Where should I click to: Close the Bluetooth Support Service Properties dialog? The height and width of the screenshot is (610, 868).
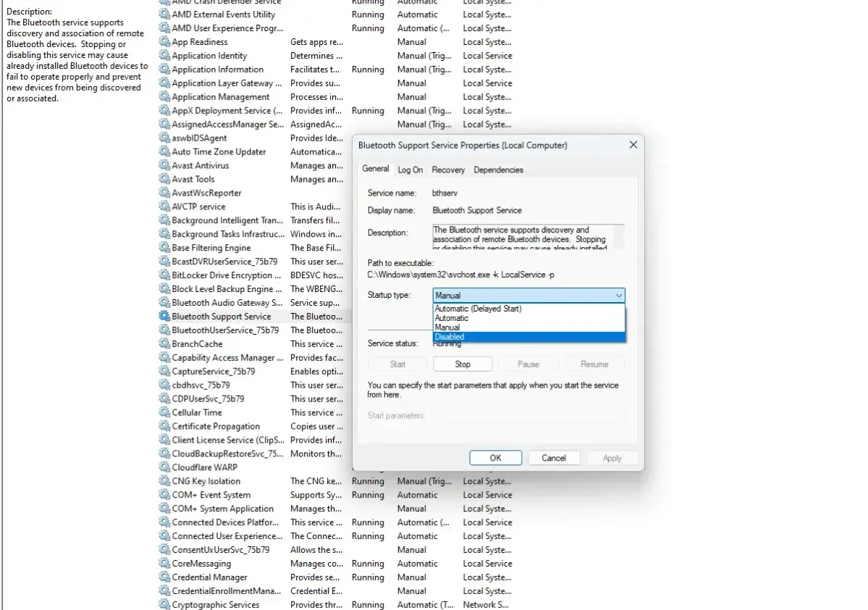[633, 145]
